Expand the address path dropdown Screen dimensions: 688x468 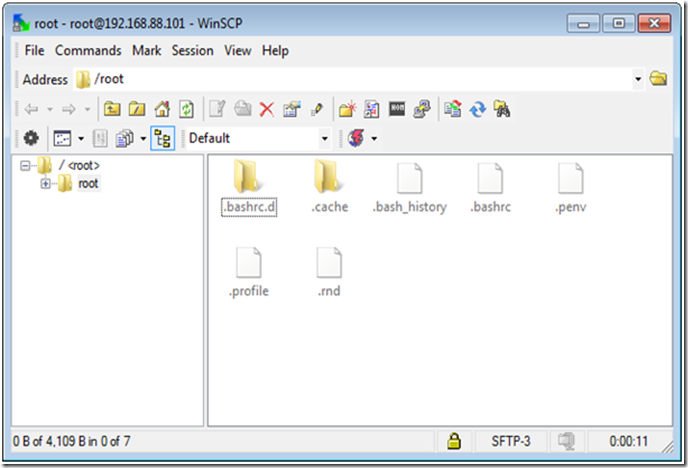tap(638, 79)
